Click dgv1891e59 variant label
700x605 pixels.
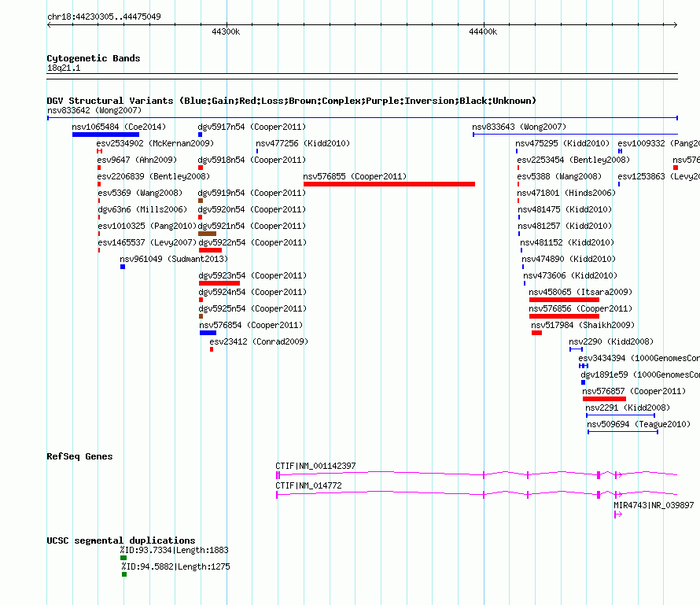tap(640, 374)
